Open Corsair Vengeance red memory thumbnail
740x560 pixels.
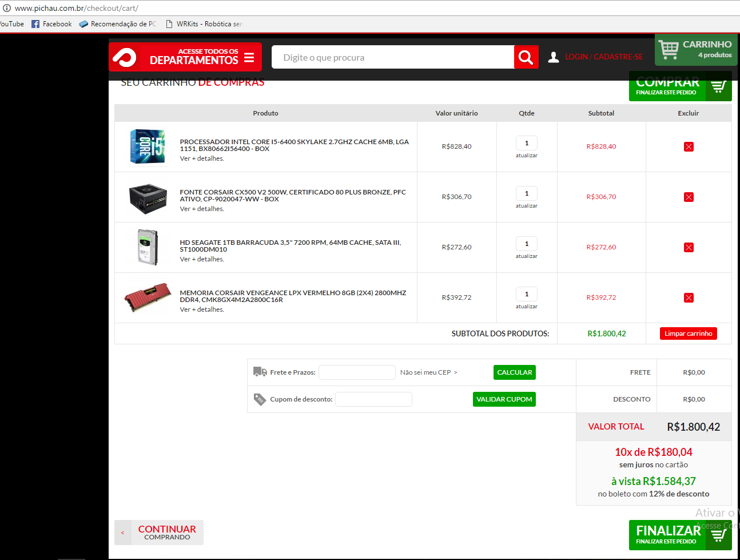(x=148, y=297)
